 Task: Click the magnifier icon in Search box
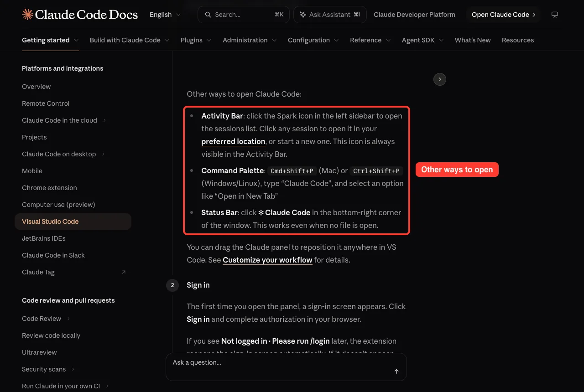pos(208,15)
